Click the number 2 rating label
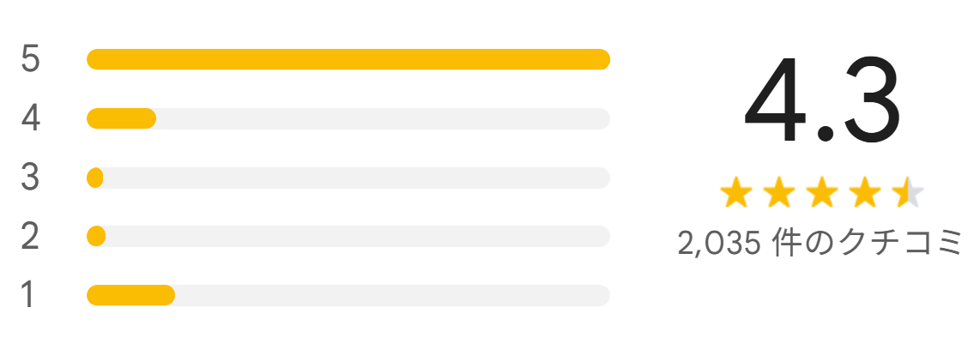Image resolution: width=980 pixels, height=344 pixels. tap(31, 236)
